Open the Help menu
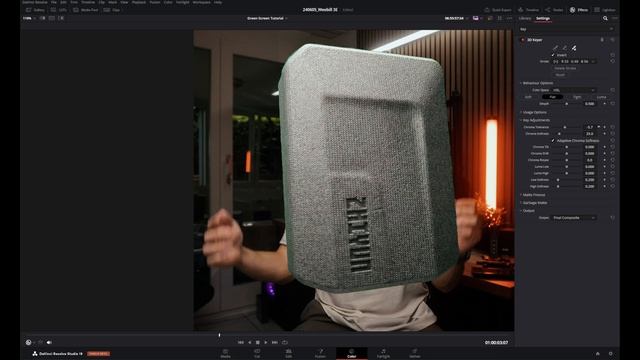Image resolution: width=640 pixels, height=360 pixels. 218,2
